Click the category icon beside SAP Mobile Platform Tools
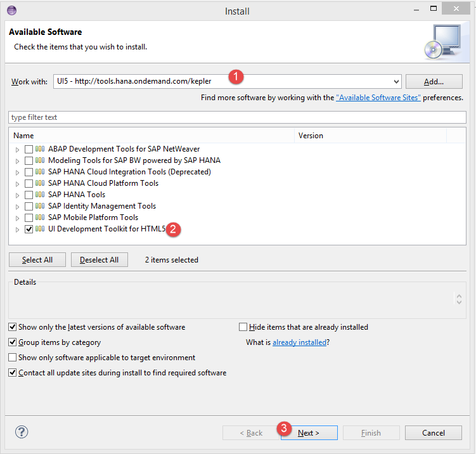The height and width of the screenshot is (454, 476). (40, 217)
